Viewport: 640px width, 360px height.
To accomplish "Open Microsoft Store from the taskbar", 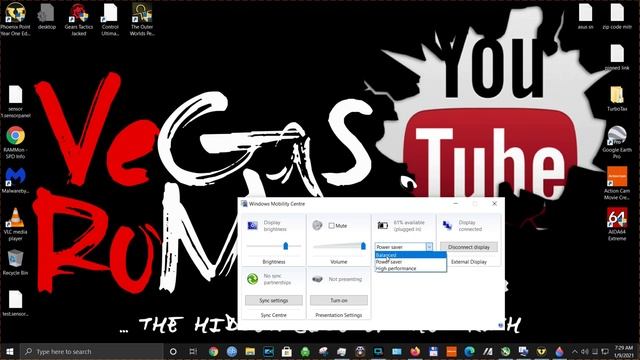I will 287,351.
